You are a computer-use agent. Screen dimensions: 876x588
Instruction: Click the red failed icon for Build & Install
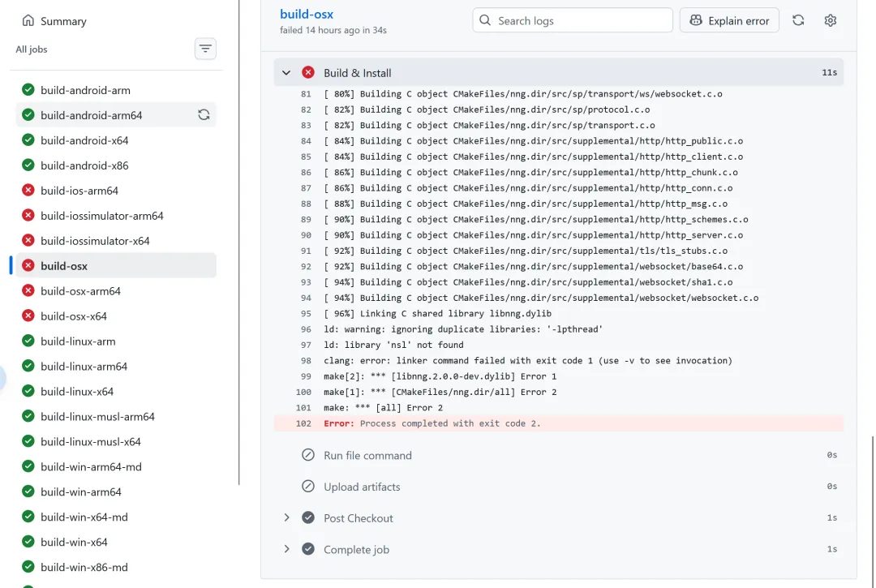click(x=308, y=73)
